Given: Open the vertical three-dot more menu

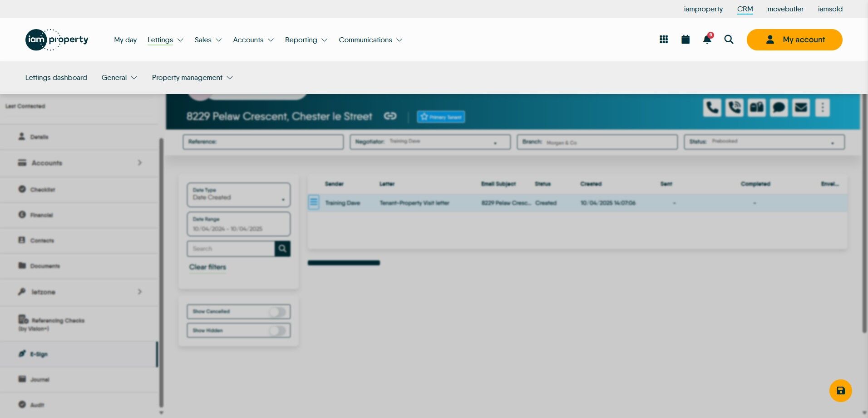Looking at the screenshot, I should (x=823, y=108).
